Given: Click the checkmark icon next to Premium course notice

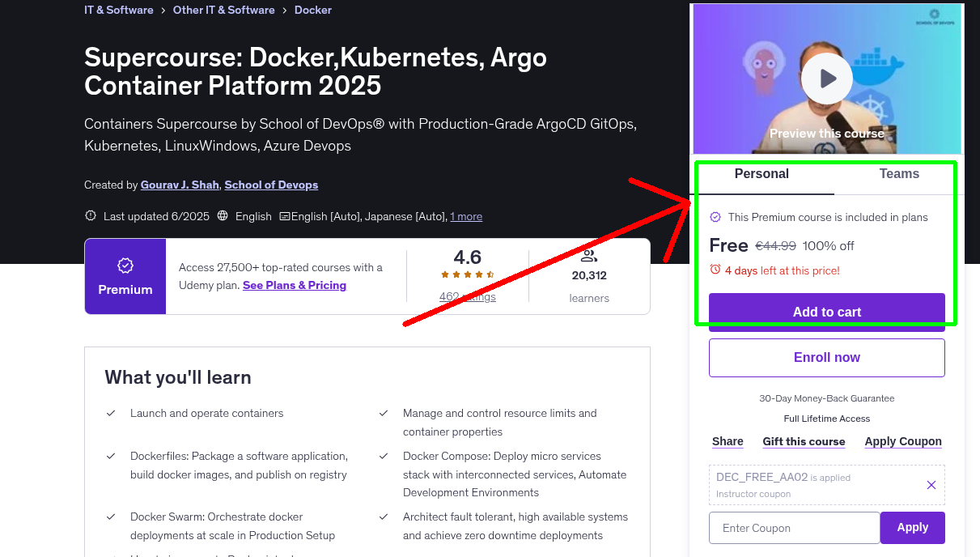Looking at the screenshot, I should tap(715, 217).
